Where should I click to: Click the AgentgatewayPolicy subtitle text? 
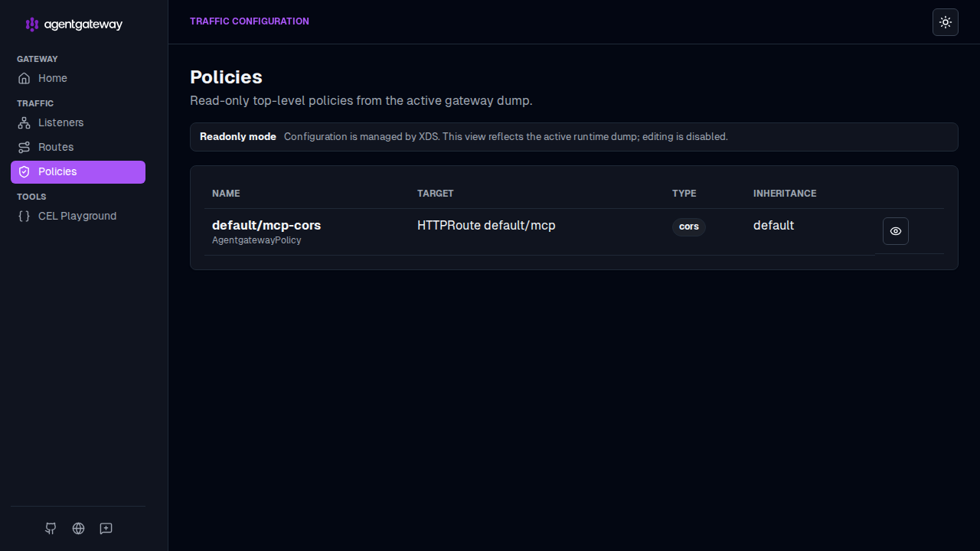[x=256, y=240]
